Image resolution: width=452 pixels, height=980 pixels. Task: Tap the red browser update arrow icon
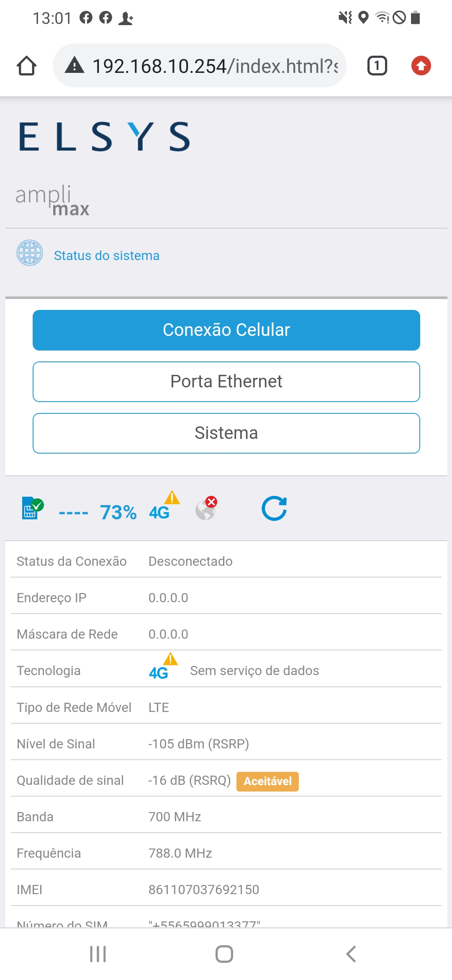click(x=421, y=66)
